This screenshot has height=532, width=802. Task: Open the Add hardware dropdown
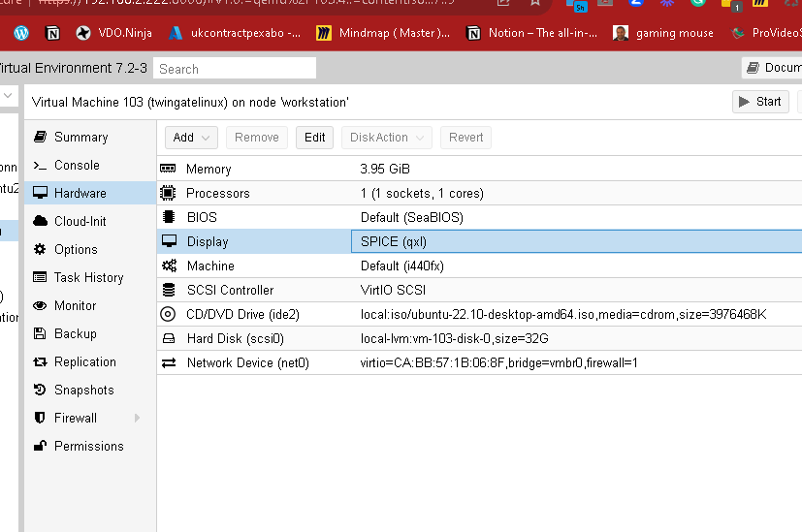pos(191,138)
